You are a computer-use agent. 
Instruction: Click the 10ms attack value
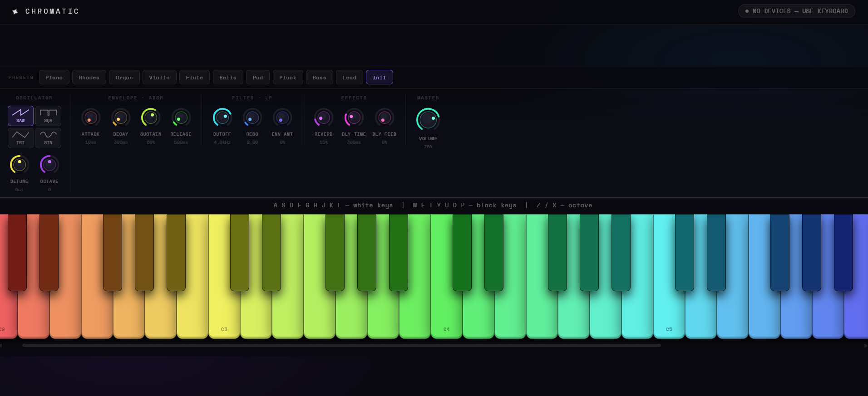(x=91, y=142)
